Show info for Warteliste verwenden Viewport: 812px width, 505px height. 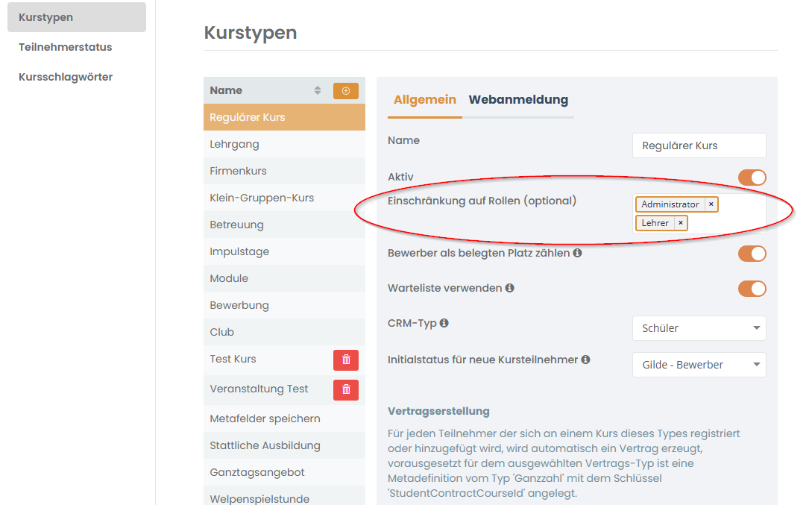click(x=509, y=288)
